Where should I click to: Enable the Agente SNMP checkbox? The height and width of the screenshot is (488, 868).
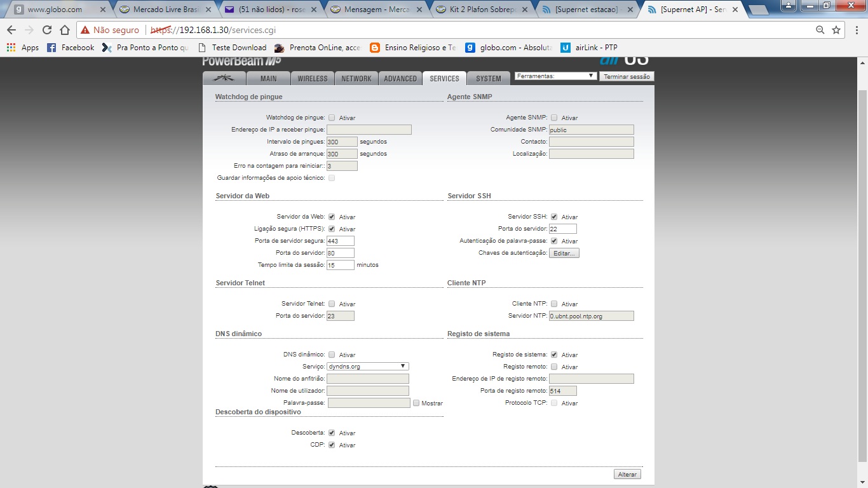coord(554,118)
